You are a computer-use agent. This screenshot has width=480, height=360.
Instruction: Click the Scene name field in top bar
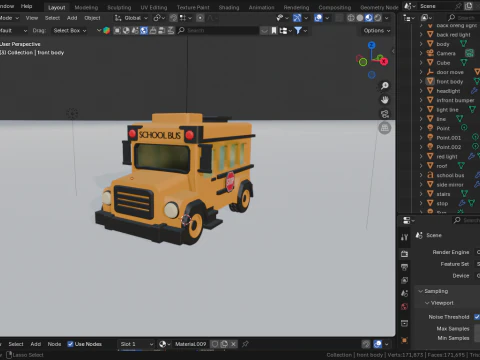(x=436, y=6)
